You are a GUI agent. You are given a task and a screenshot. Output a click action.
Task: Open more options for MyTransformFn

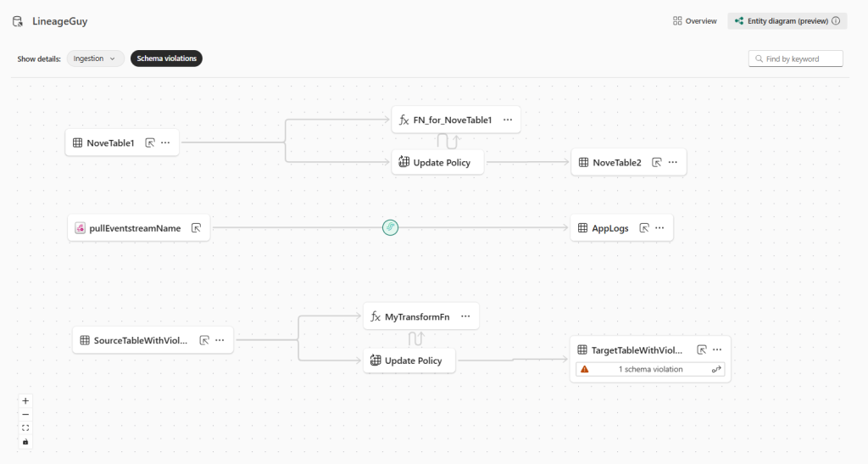click(x=465, y=316)
